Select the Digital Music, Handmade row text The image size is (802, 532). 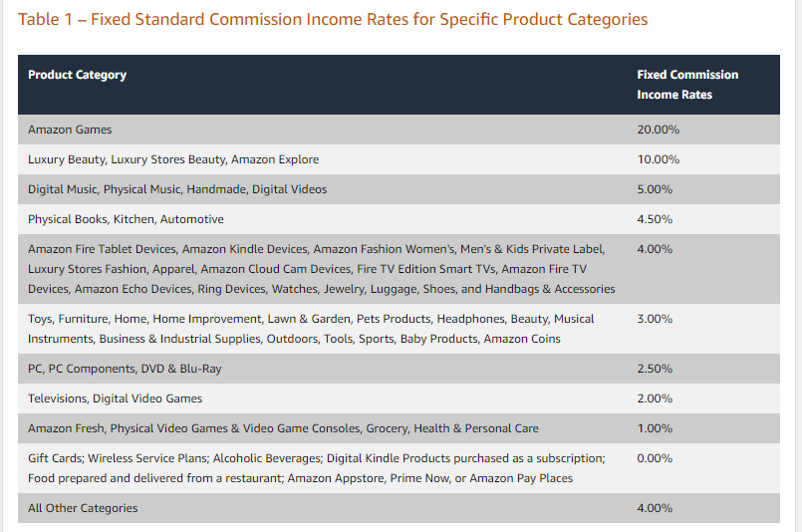[x=177, y=189]
